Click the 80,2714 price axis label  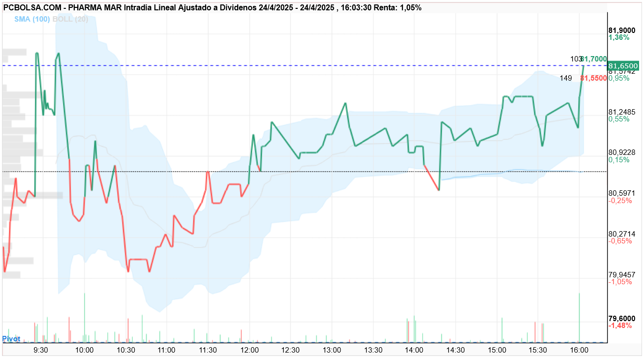pos(622,234)
